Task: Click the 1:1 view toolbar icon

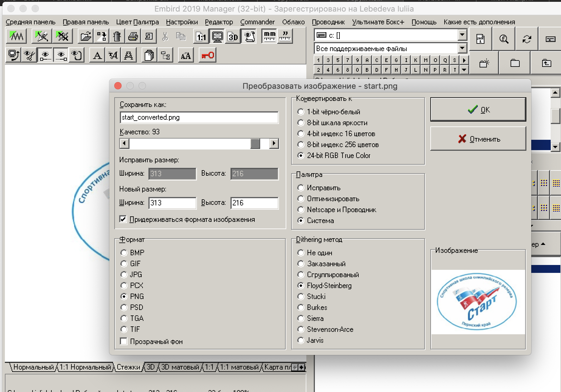Action: (x=201, y=37)
